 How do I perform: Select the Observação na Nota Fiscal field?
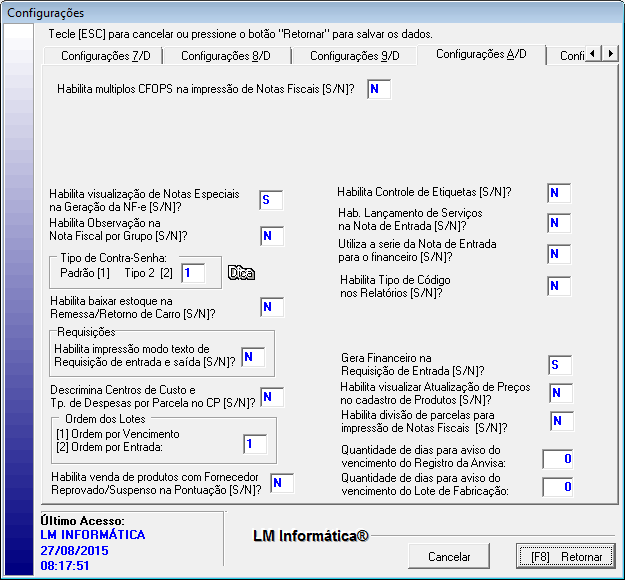click(272, 236)
